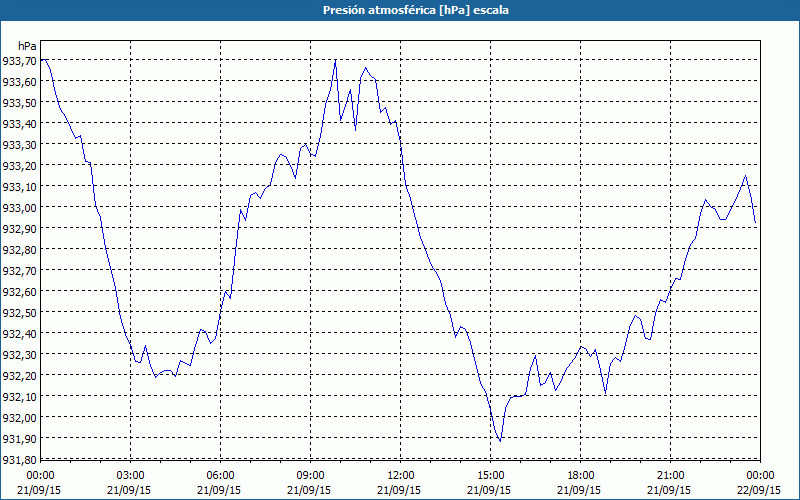800x500 pixels.
Task: Select the date 21/09/15 below 06:00
Action: 219,490
